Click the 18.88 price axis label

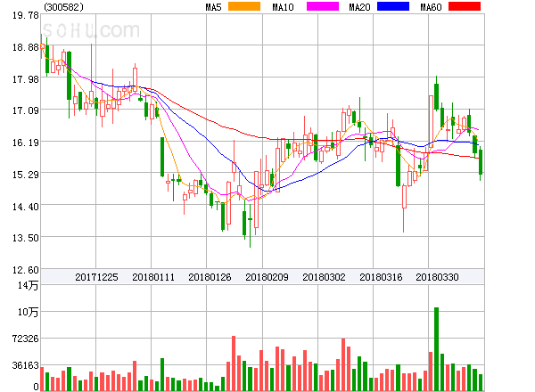pos(26,47)
